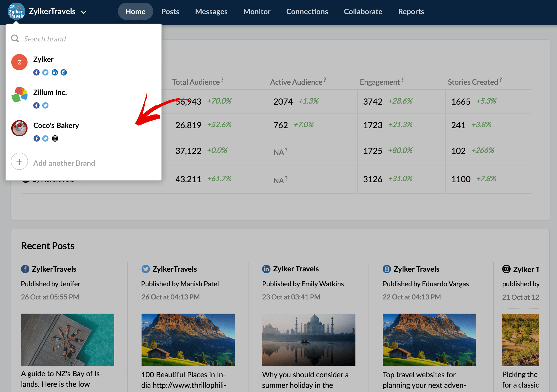Click the Facebook icon on Jenifer's post
The image size is (557, 392).
[25, 269]
